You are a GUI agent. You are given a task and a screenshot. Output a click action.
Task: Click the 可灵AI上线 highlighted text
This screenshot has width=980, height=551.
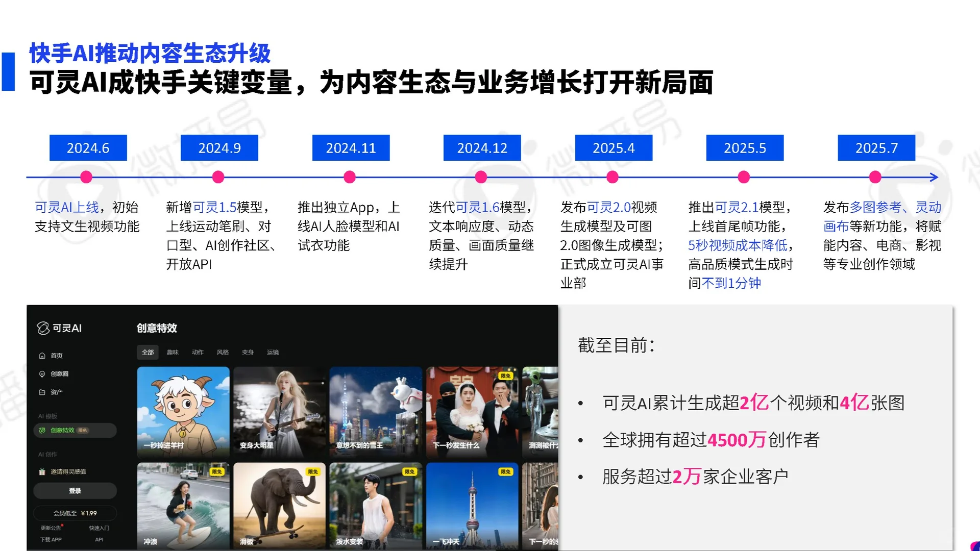tap(67, 208)
